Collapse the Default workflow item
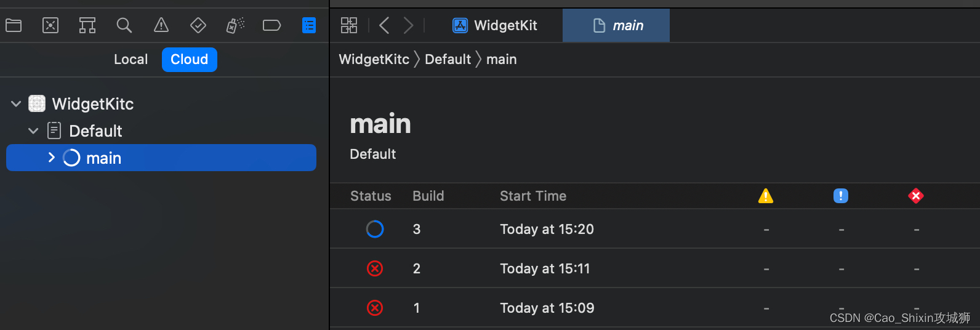The height and width of the screenshot is (330, 980). click(x=33, y=131)
